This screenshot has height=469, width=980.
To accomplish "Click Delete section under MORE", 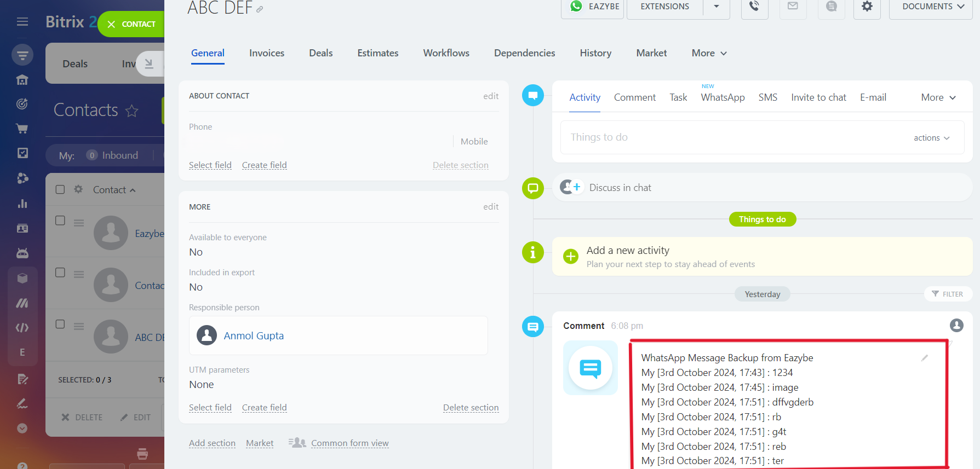I will tap(471, 408).
